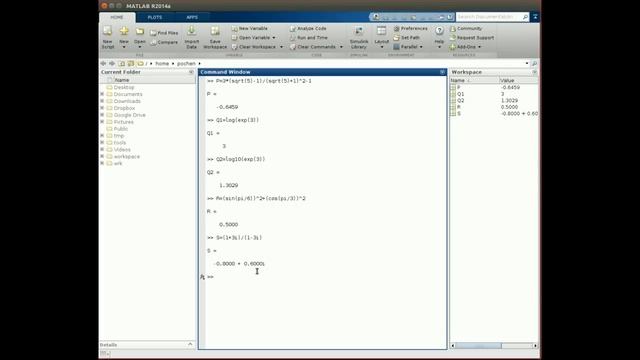Click Request Support
Viewport: 640px width, 360px height.
(x=472, y=38)
